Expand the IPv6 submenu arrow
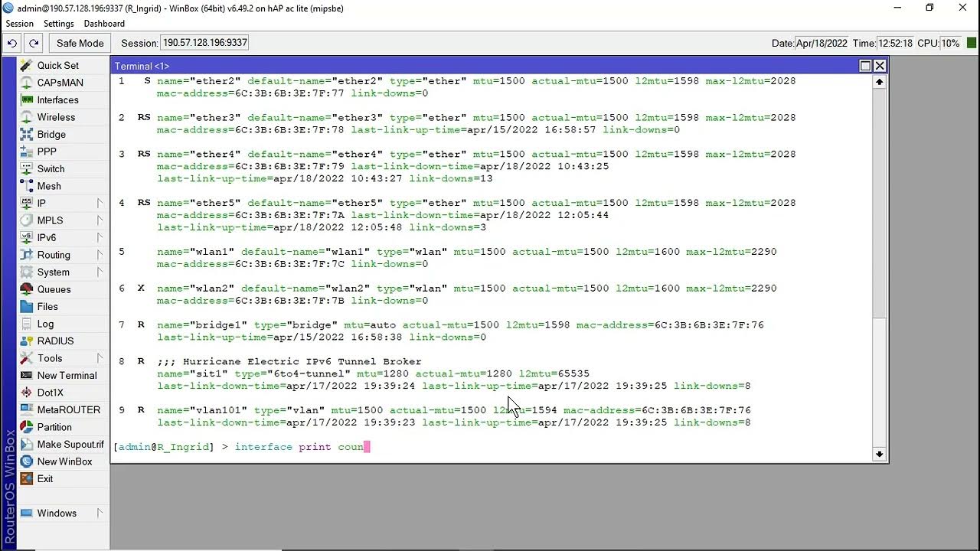The height and width of the screenshot is (551, 980). [x=100, y=237]
